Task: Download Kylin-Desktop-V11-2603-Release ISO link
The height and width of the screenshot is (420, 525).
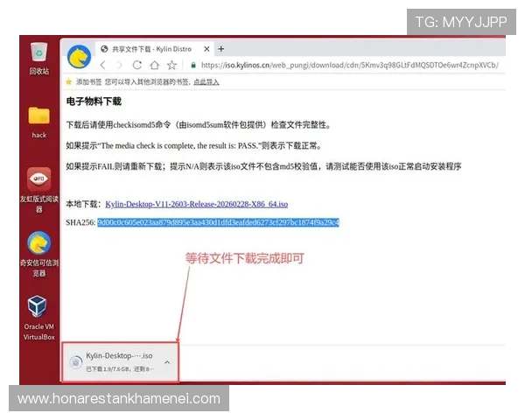Action: [x=197, y=204]
